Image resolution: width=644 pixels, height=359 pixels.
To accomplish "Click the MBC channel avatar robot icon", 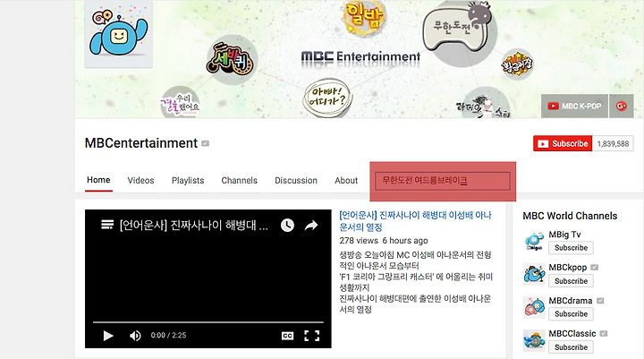I will tap(118, 34).
